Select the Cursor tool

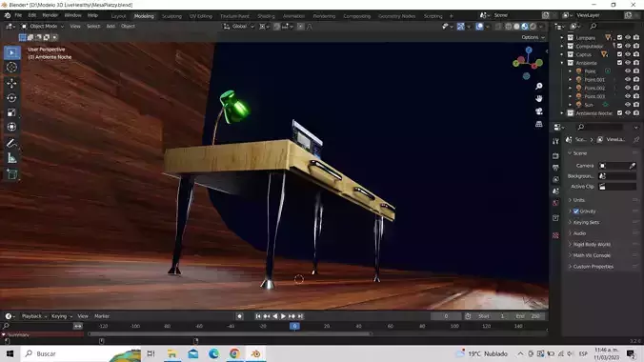point(12,68)
